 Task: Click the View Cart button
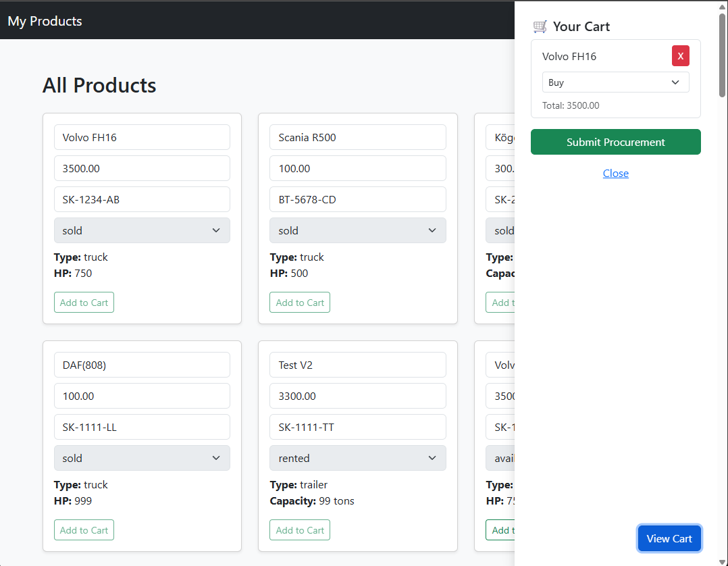tap(669, 538)
